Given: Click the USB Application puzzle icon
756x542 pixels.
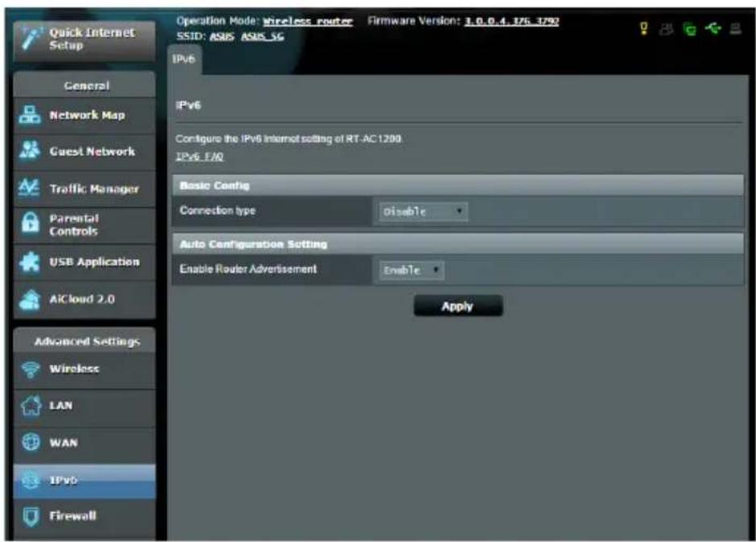Looking at the screenshot, I should coord(30,262).
